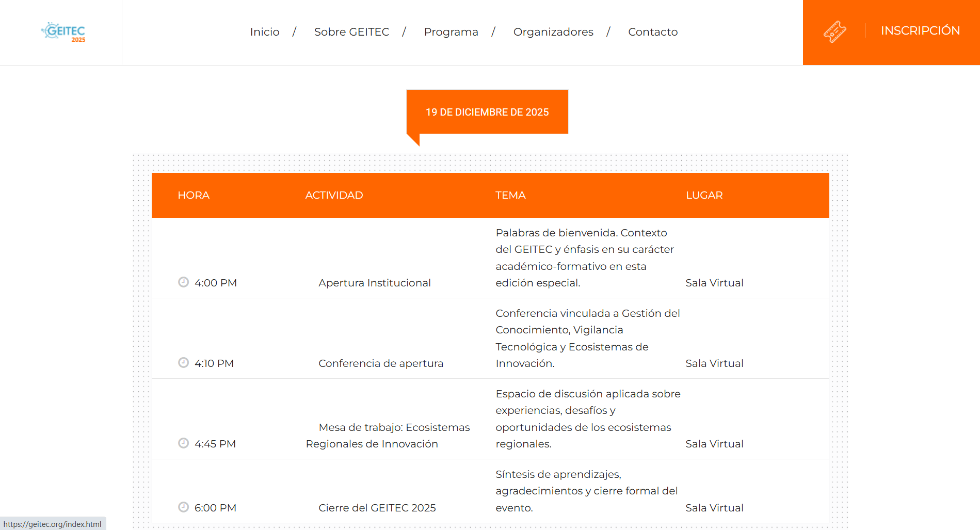This screenshot has width=980, height=530.
Task: Click the Cierre del GEITEC 2025 activity
Action: (x=377, y=508)
